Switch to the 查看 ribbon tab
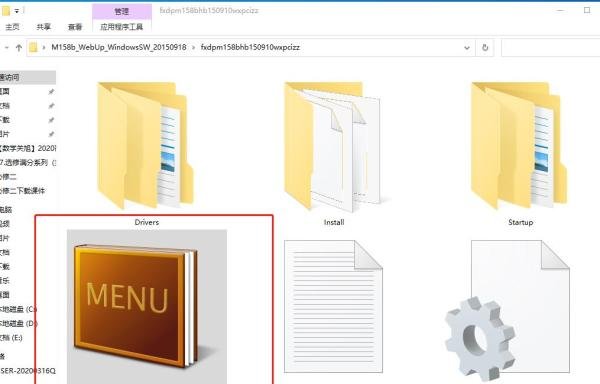This screenshot has width=600, height=384. coord(75,27)
